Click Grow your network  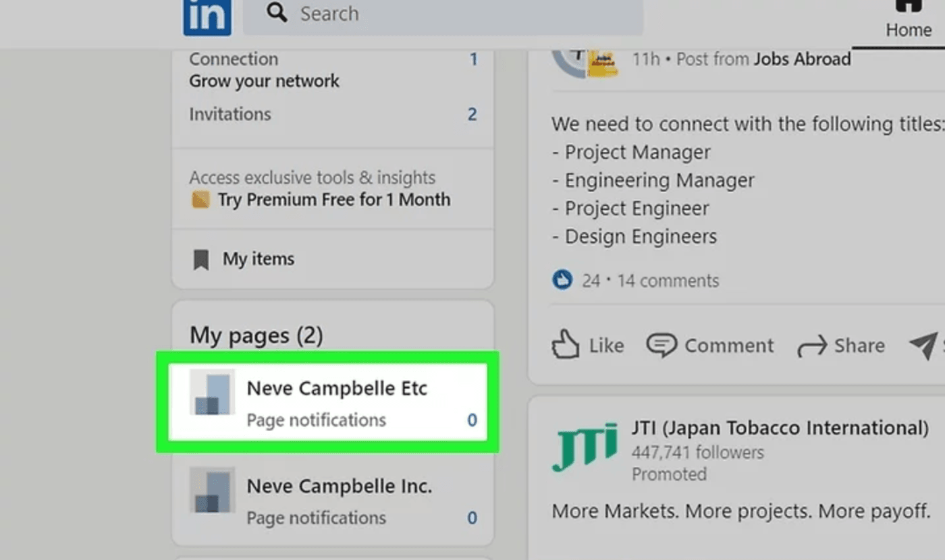264,81
